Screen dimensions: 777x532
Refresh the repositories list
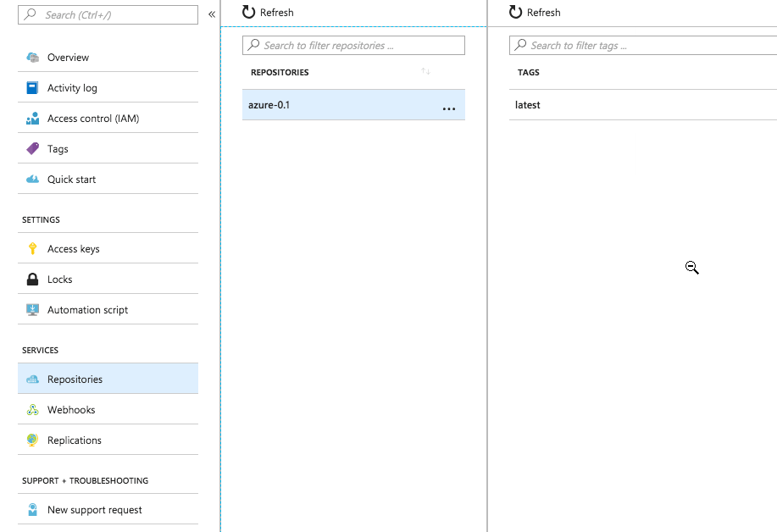268,13
